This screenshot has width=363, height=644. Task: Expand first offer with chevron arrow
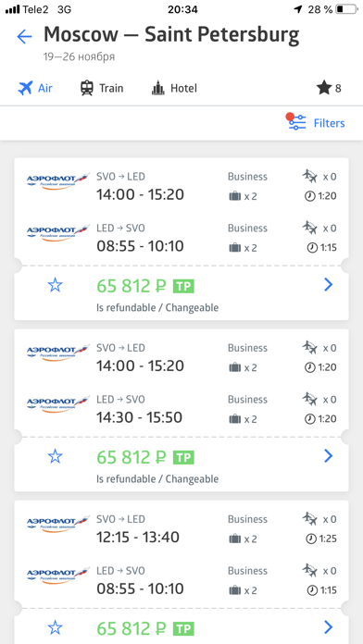point(328,284)
